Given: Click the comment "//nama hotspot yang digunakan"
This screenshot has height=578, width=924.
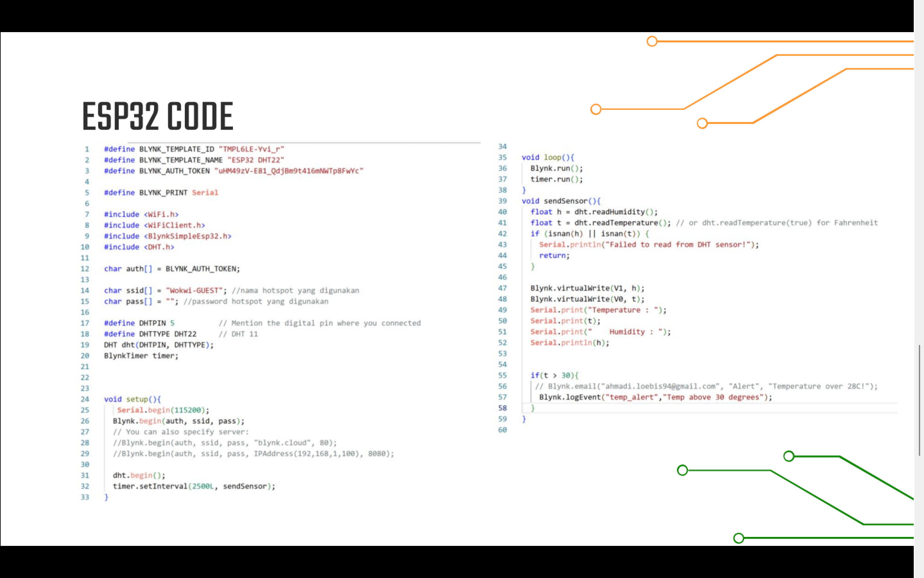Looking at the screenshot, I should pos(295,291).
